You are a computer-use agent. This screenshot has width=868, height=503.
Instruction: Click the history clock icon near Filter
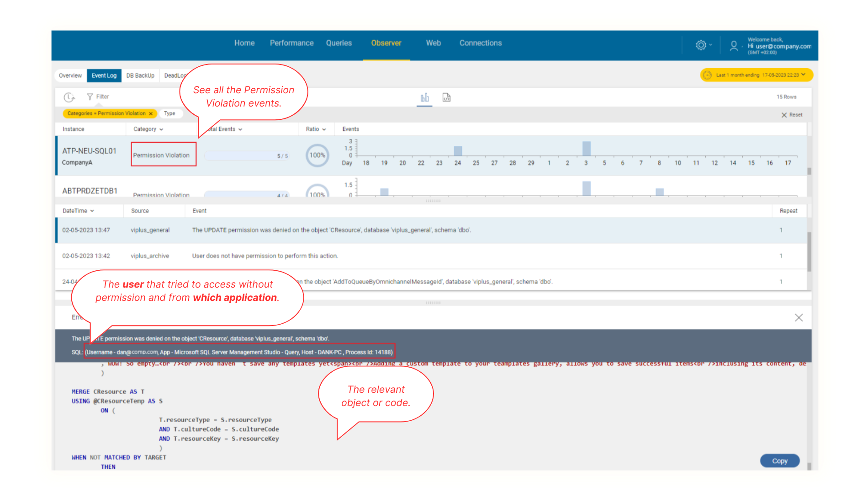tap(69, 97)
